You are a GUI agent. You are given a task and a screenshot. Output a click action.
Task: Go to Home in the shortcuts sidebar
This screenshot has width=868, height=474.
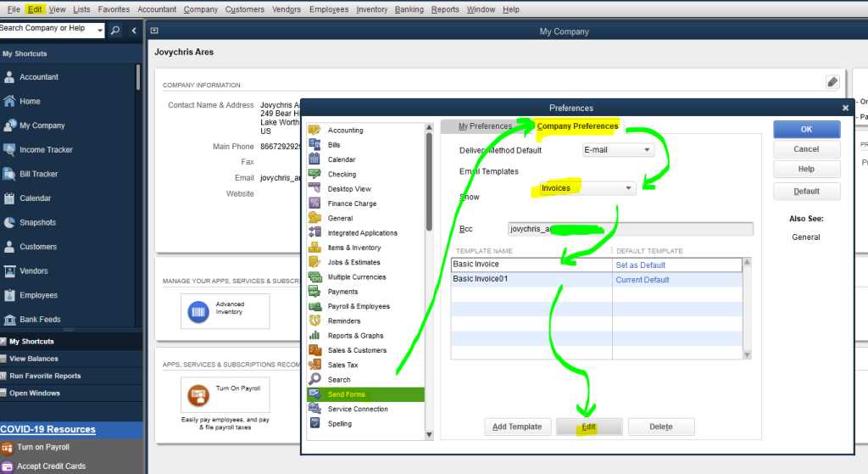click(30, 102)
